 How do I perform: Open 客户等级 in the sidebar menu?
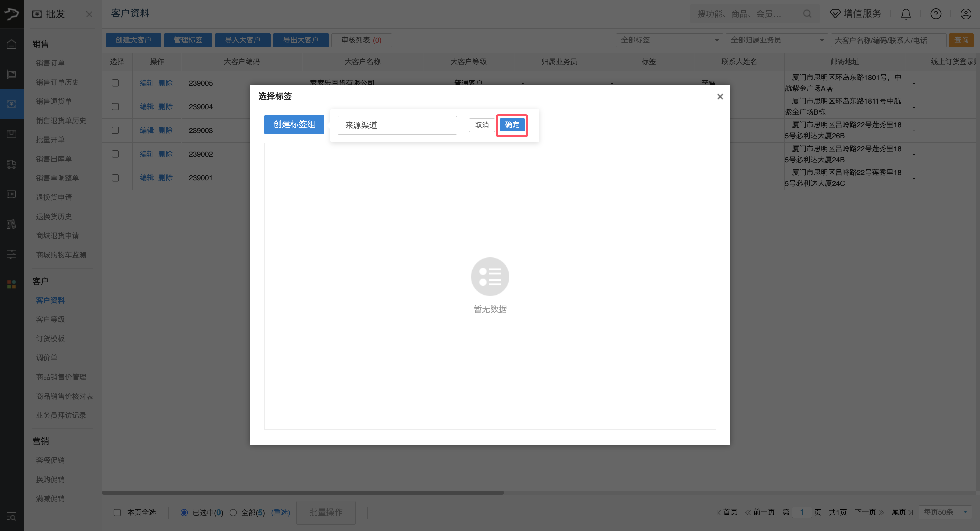point(50,319)
